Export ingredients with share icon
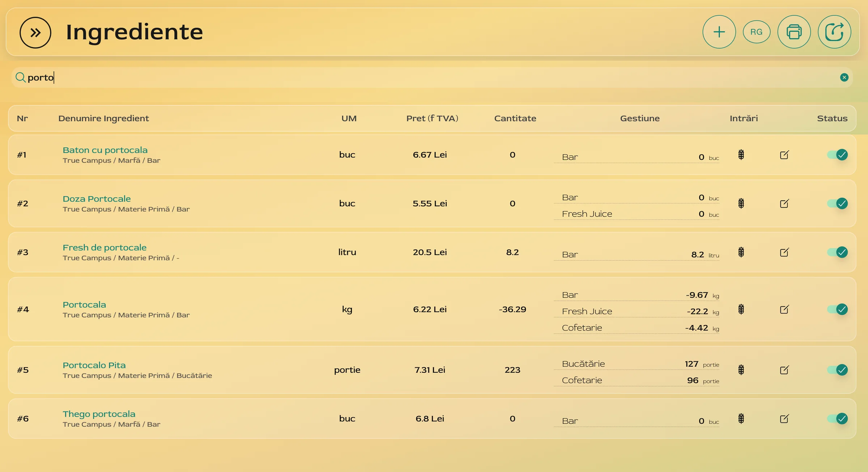Image resolution: width=868 pixels, height=472 pixels. (x=834, y=32)
